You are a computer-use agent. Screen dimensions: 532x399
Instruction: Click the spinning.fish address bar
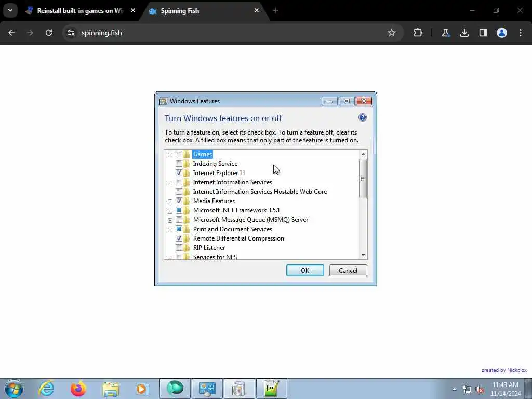click(232, 33)
